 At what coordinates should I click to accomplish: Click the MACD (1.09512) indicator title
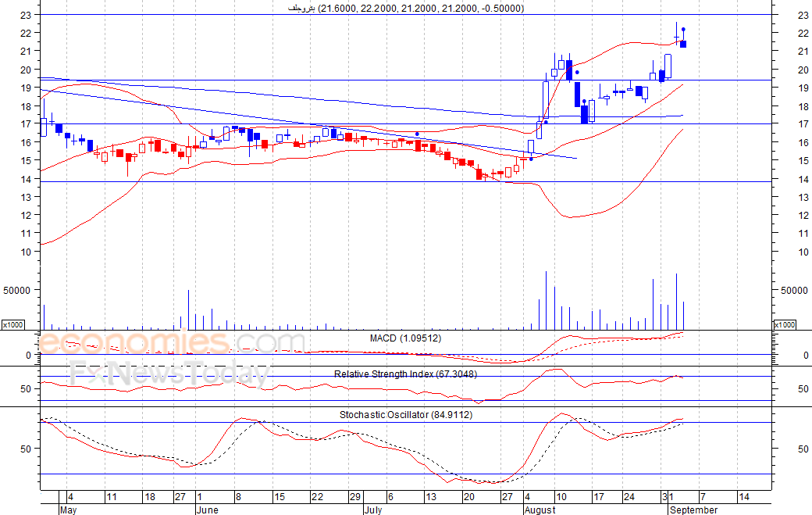tap(405, 338)
